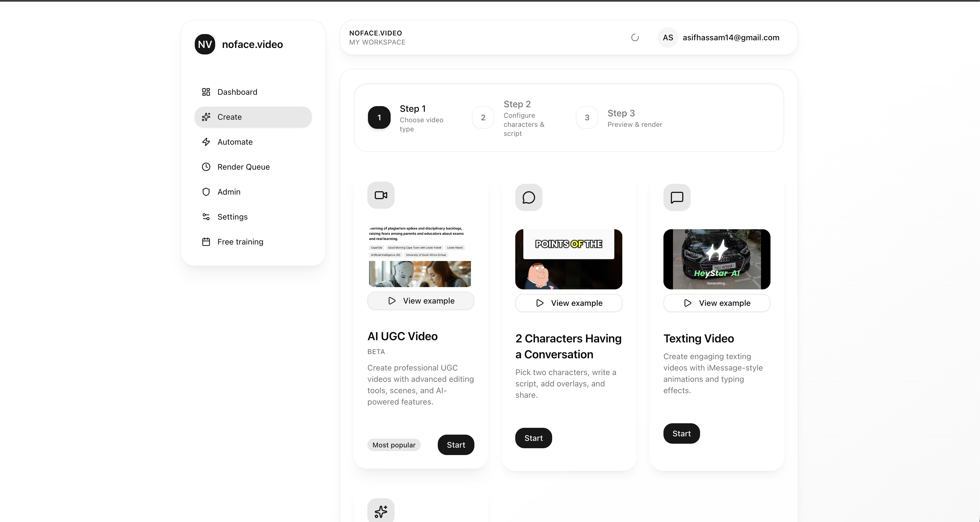Image resolution: width=980 pixels, height=522 pixels.
Task: Select the Step 2 number circle
Action: [x=483, y=117]
